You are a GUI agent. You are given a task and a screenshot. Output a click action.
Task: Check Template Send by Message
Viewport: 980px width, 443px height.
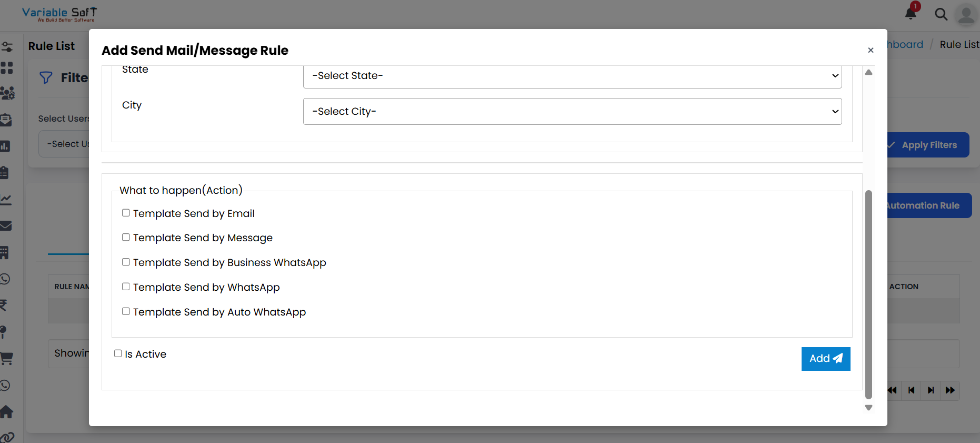tap(126, 237)
